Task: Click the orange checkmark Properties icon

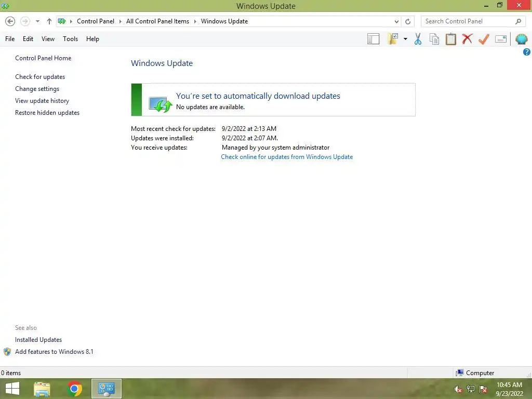Action: 484,39
